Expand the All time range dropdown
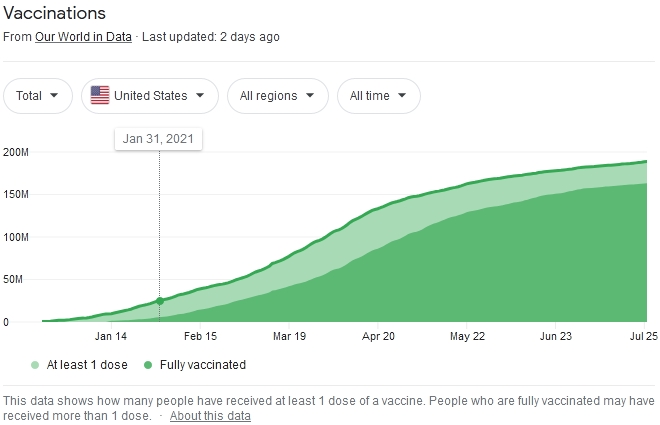This screenshot has width=660, height=425. click(x=379, y=96)
